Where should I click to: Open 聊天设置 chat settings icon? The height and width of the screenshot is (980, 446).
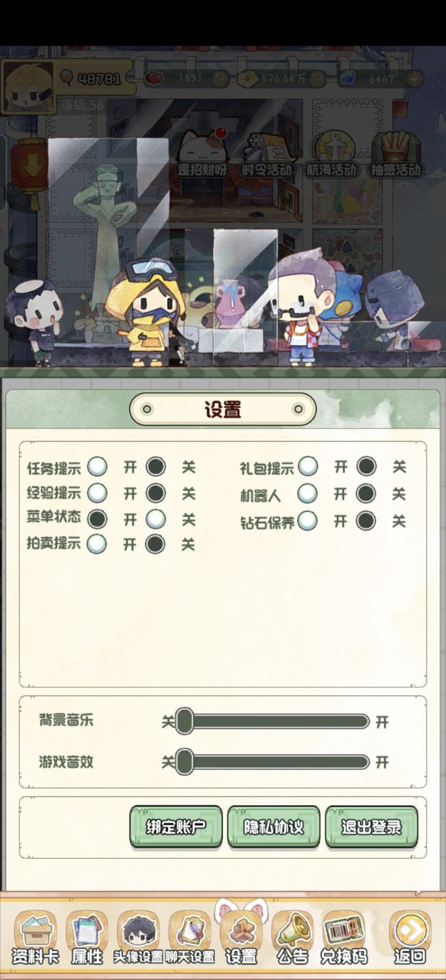tap(190, 937)
